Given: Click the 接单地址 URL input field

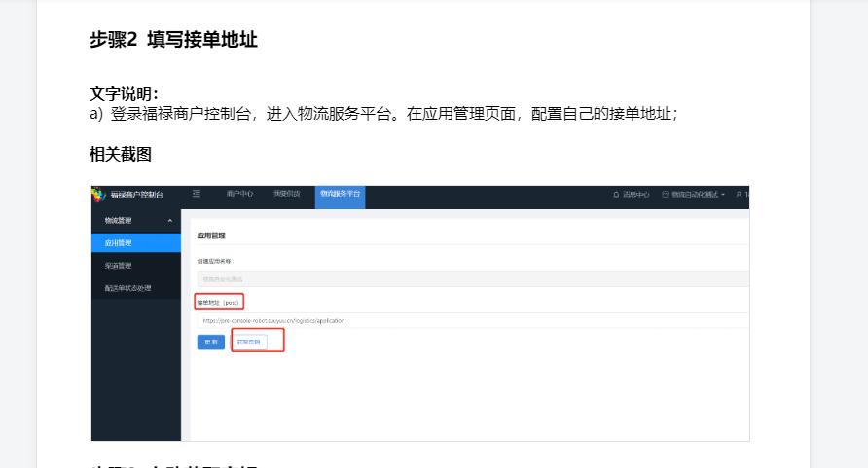Looking at the screenshot, I should point(473,320).
